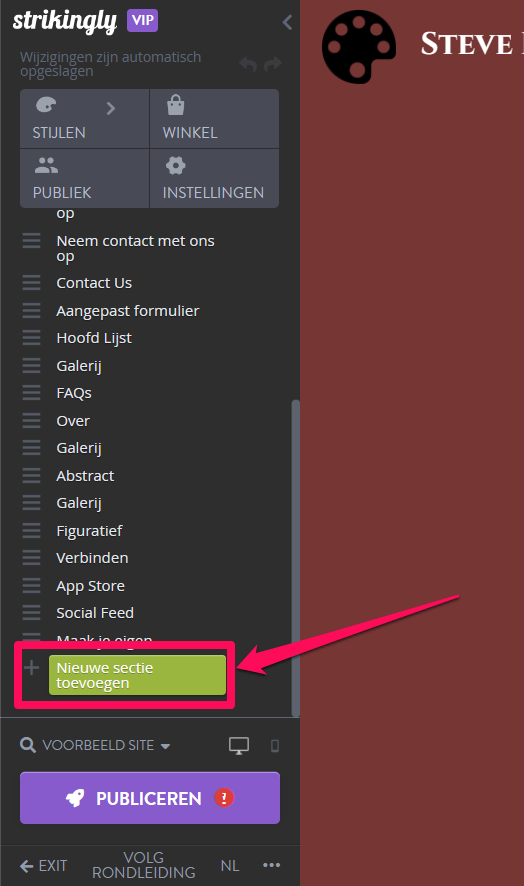The width and height of the screenshot is (524, 886).
Task: Collapse the sidebar with the left chevron
Action: pyautogui.click(x=287, y=22)
